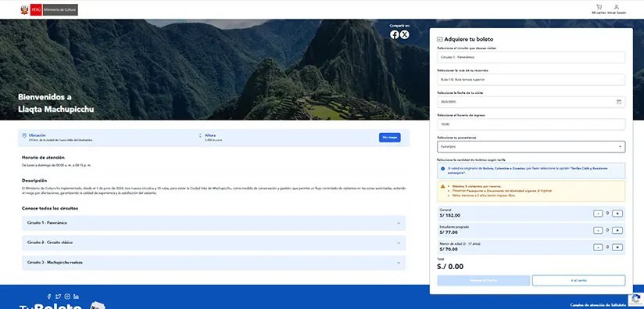Click the blue info icon in the tariff notice
The height and width of the screenshot is (309, 644).
coord(442,168)
